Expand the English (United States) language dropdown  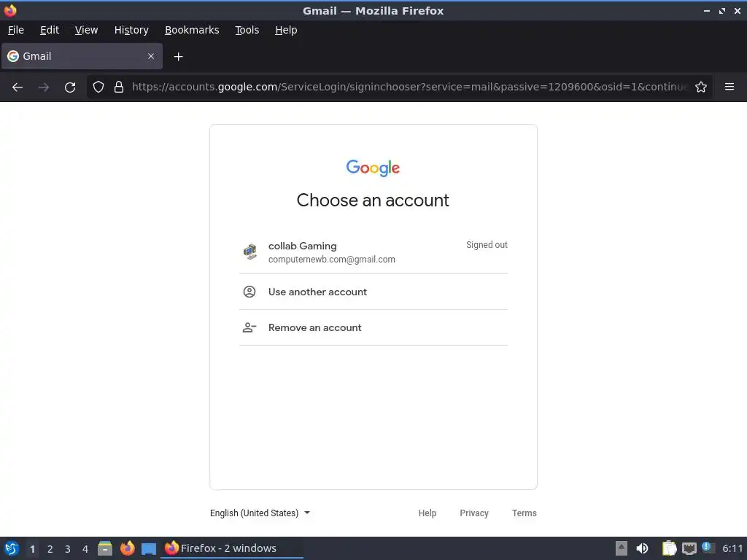pyautogui.click(x=260, y=513)
